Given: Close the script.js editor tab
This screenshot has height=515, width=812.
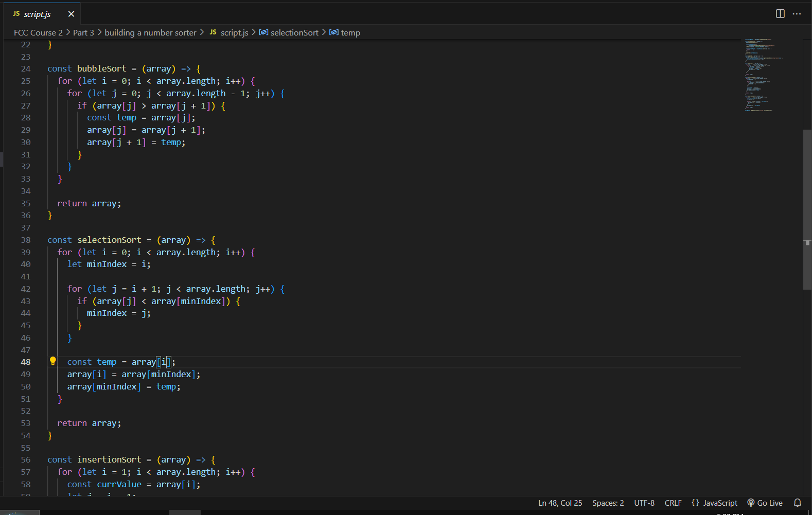Looking at the screenshot, I should [71, 14].
